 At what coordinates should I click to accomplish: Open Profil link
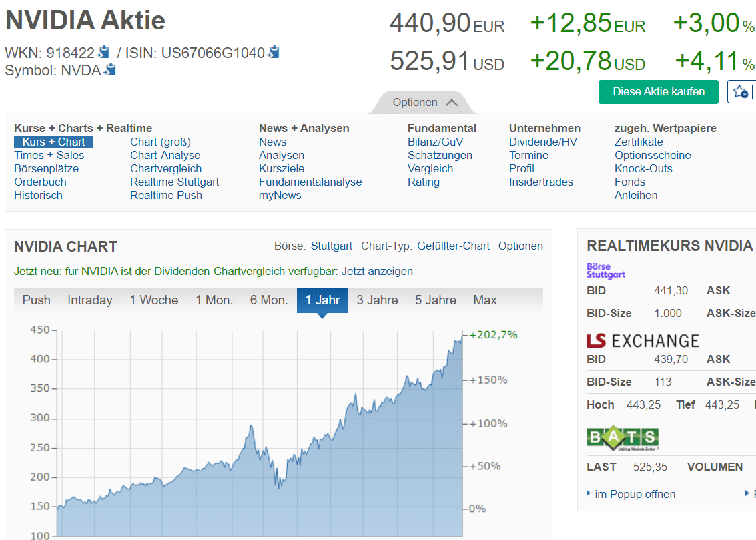point(522,169)
